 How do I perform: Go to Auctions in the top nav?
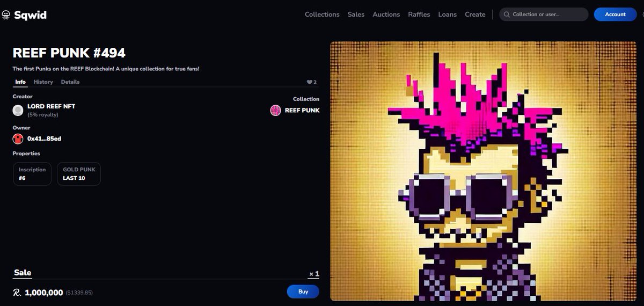pyautogui.click(x=386, y=14)
